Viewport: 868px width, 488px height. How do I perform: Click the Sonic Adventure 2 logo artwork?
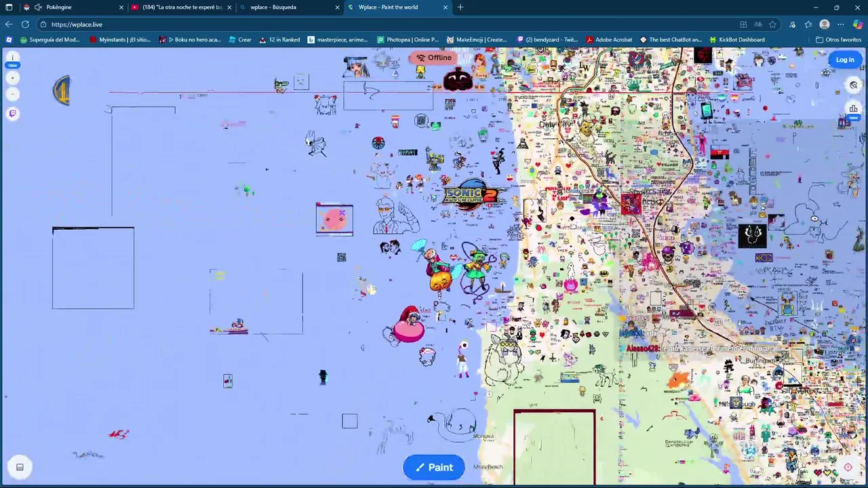click(474, 195)
